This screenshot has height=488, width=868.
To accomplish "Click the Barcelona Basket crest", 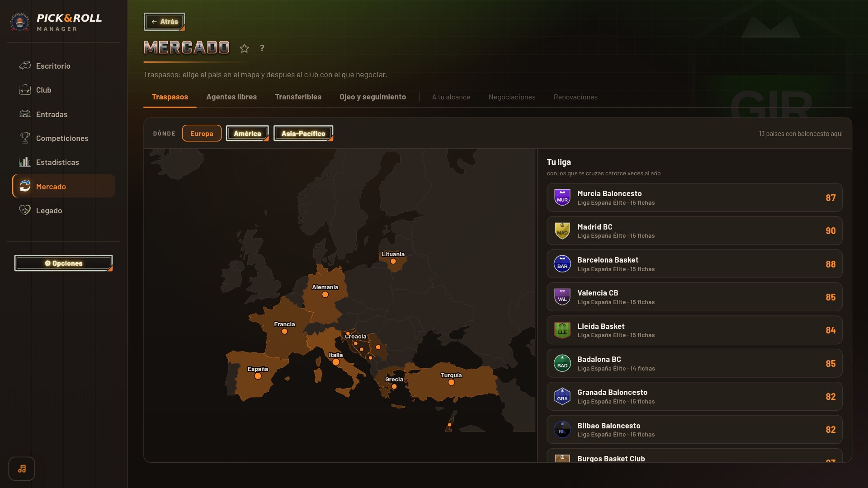I will point(562,264).
